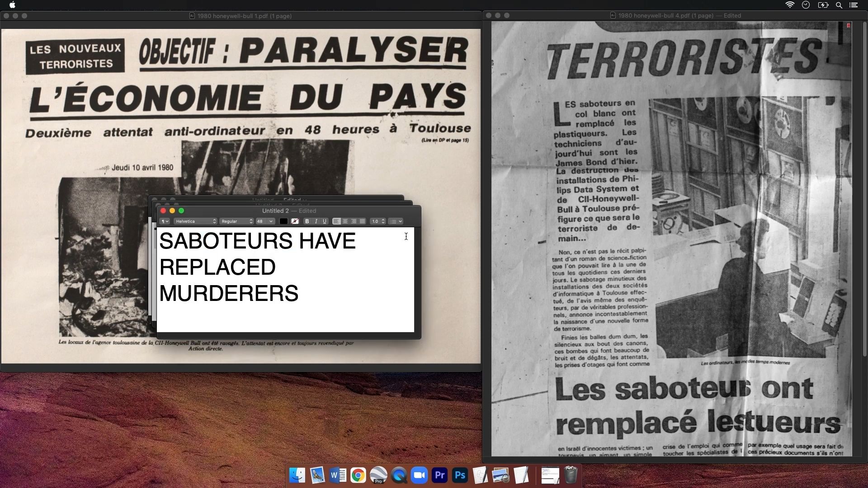Open Photoshop from the Dock

pos(460,475)
